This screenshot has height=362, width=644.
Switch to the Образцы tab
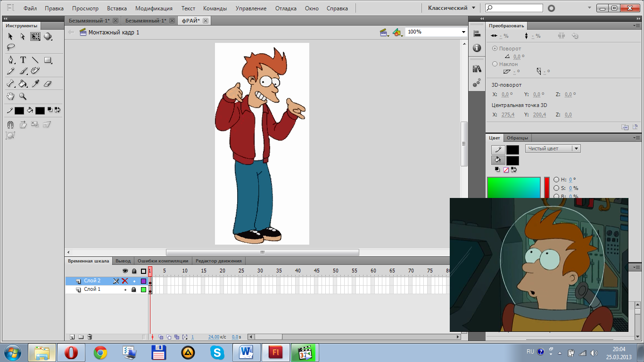(x=518, y=138)
